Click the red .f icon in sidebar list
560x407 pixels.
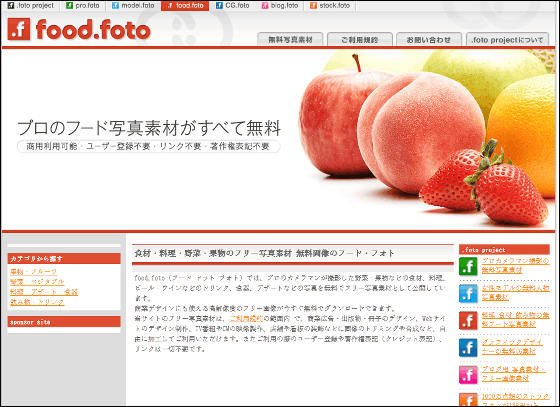point(468,320)
